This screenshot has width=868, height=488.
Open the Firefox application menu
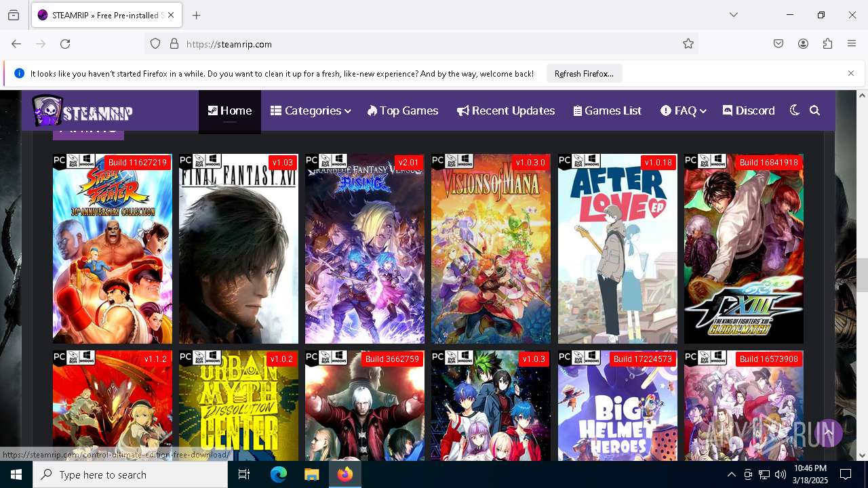coord(852,44)
